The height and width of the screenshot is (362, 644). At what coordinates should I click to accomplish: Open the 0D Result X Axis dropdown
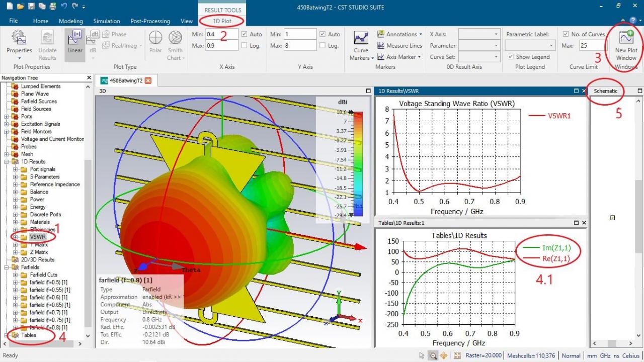[478, 34]
